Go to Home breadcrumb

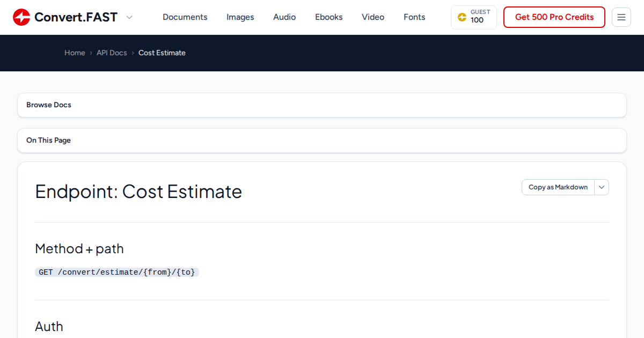[x=75, y=53]
